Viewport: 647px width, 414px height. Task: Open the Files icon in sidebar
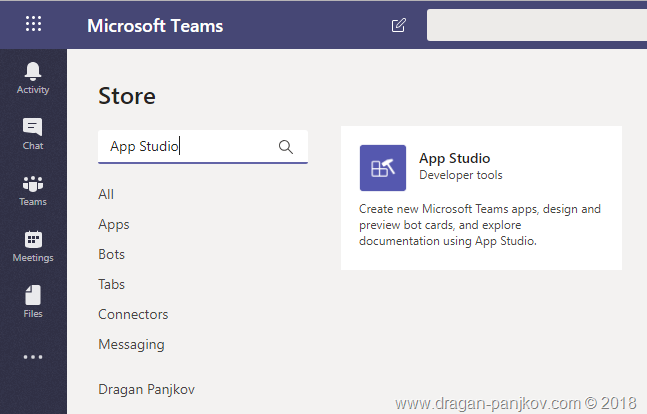33,296
